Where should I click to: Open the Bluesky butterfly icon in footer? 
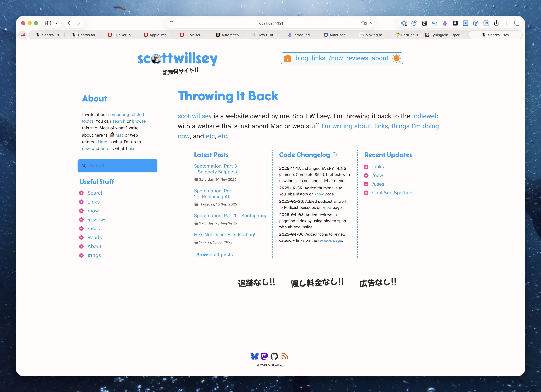point(254,356)
